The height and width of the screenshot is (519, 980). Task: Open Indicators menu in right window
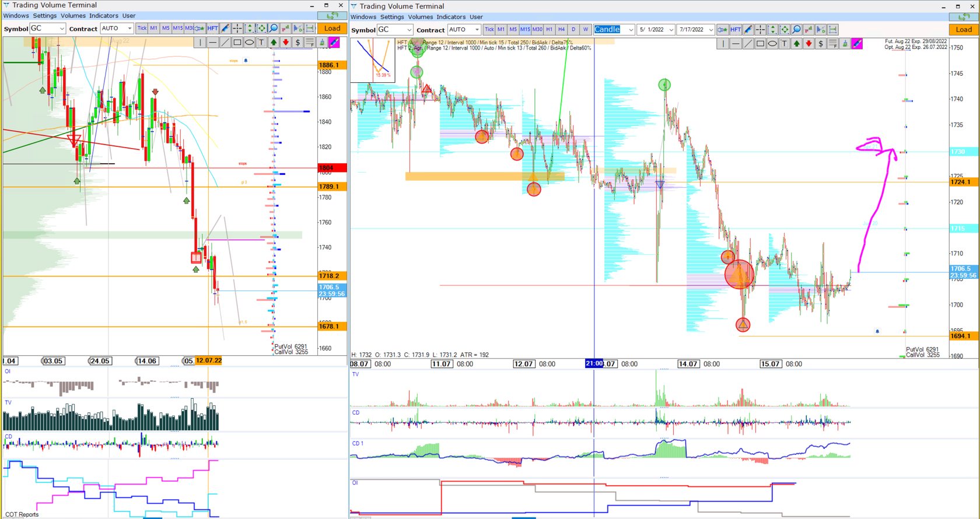[x=451, y=17]
